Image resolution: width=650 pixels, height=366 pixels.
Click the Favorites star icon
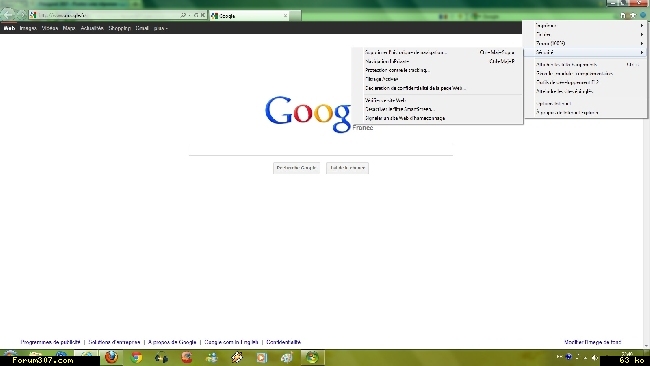[633, 15]
